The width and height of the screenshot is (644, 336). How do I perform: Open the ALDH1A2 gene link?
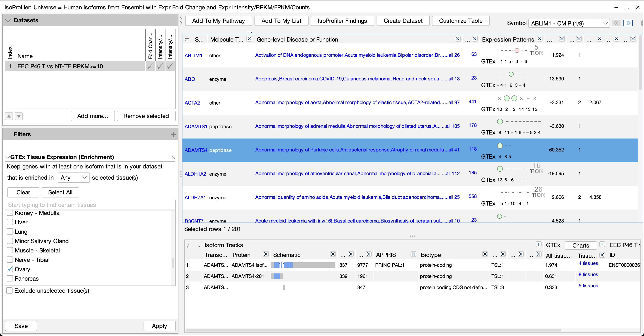point(195,174)
